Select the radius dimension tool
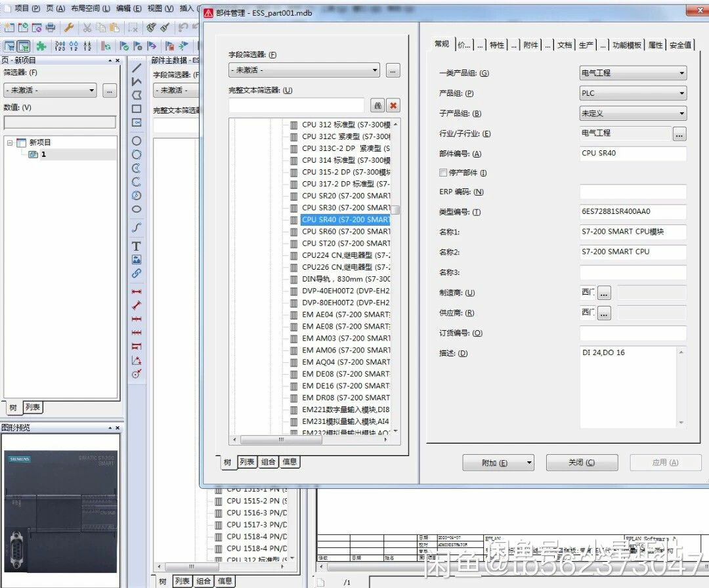The image size is (709, 588). [x=136, y=374]
